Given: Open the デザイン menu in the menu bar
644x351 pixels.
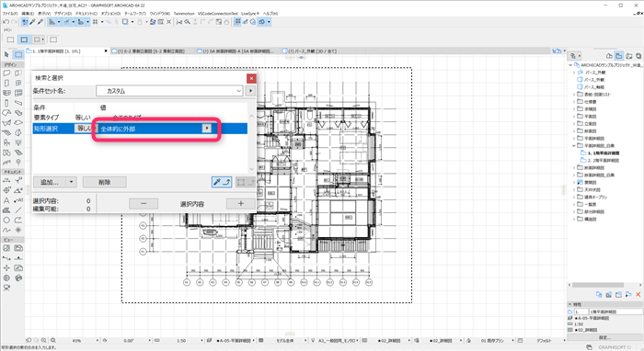Looking at the screenshot, I should point(63,13).
